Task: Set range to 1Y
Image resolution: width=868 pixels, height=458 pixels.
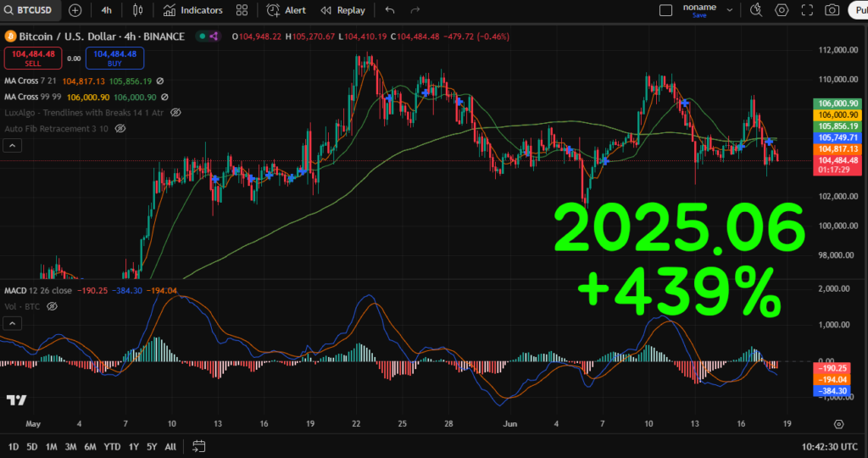Action: [x=133, y=446]
